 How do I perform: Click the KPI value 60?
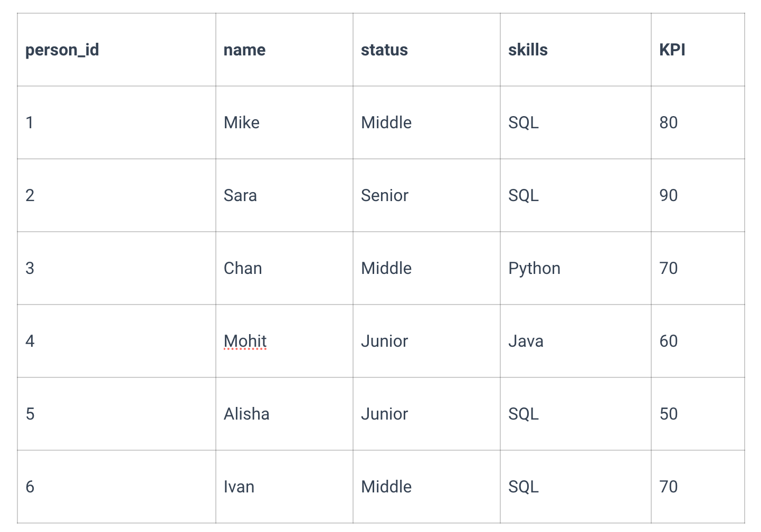(x=668, y=341)
